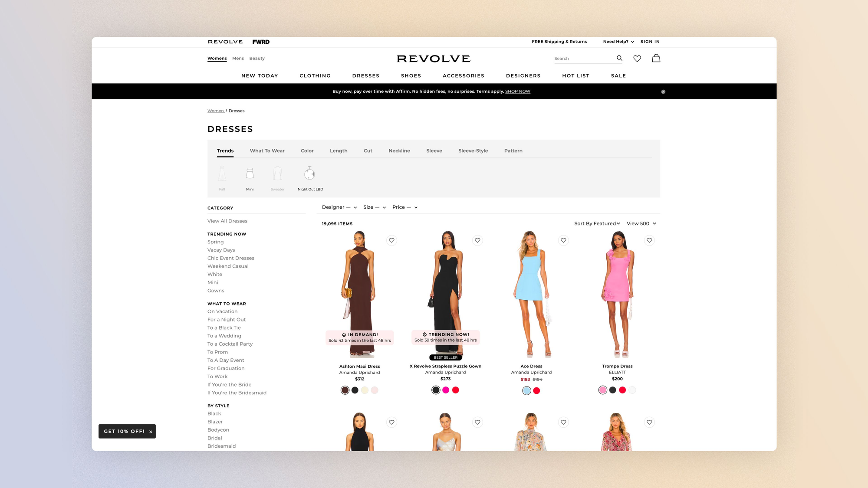Open the View 500 dropdown
Screen dimensions: 868x488
(x=641, y=223)
